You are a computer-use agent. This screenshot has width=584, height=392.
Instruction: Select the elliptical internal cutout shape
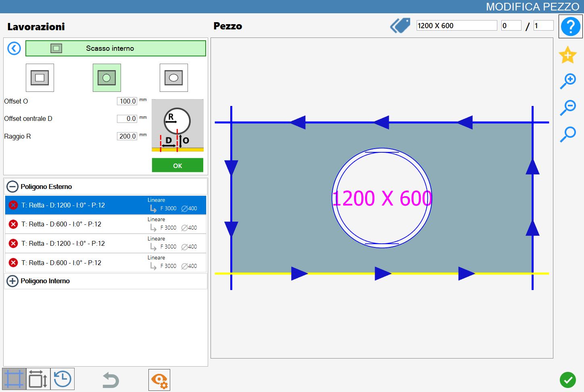click(174, 78)
